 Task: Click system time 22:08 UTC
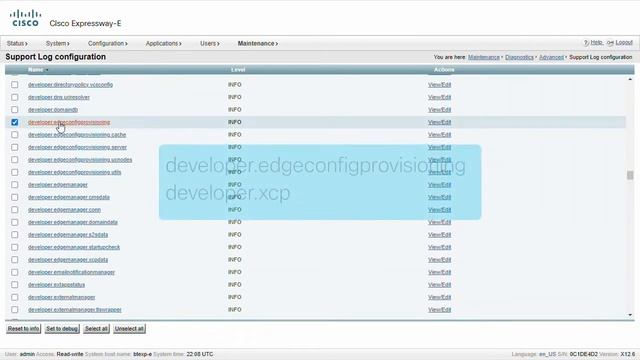point(200,354)
